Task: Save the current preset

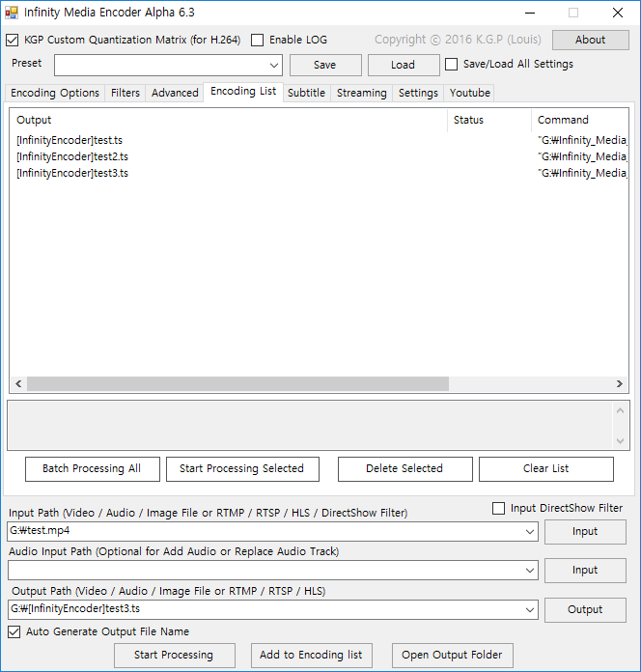Action: [325, 65]
